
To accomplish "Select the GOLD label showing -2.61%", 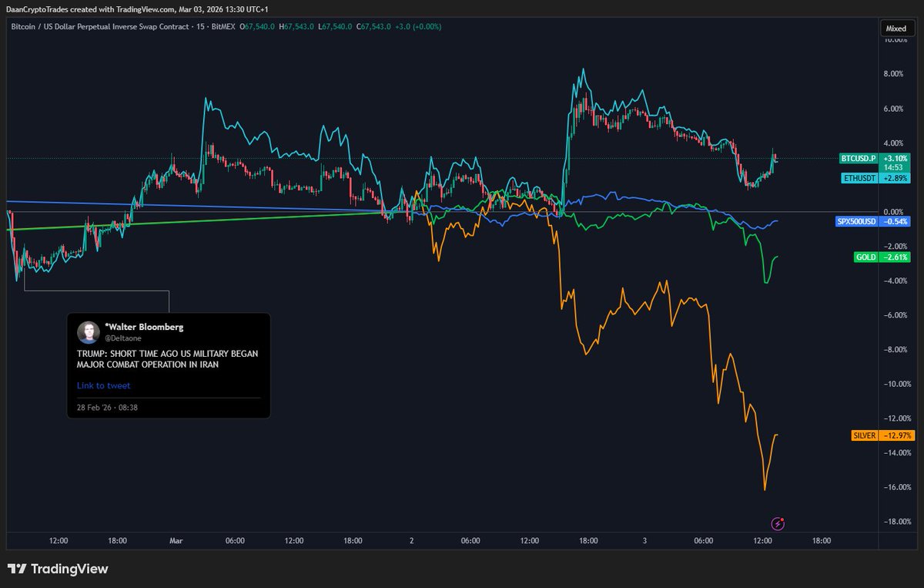I will [866, 257].
